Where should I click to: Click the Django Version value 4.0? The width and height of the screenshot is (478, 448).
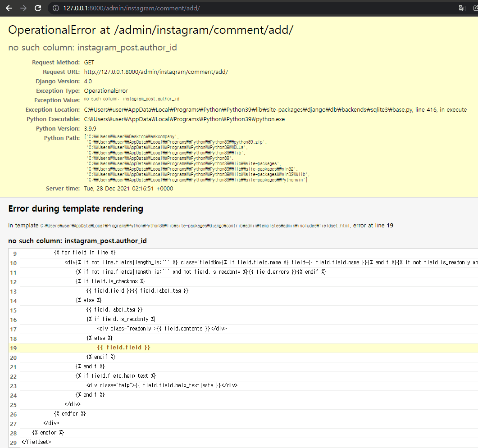[x=88, y=81]
